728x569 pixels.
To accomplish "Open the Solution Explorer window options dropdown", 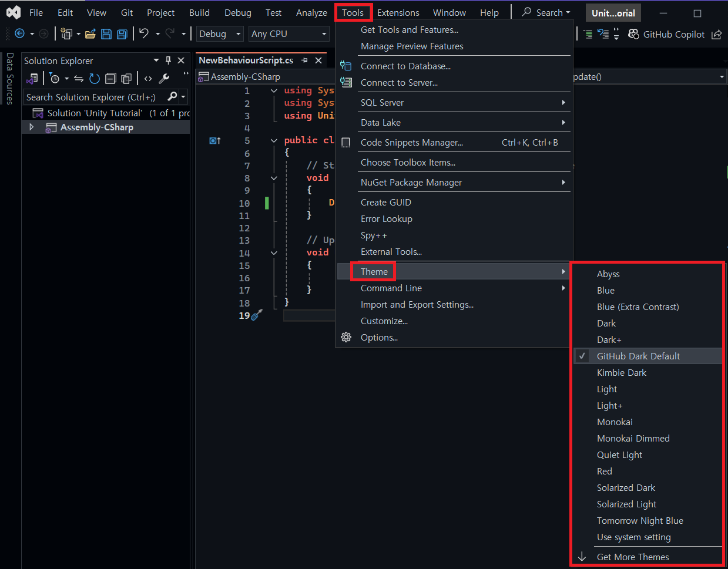I will (156, 60).
